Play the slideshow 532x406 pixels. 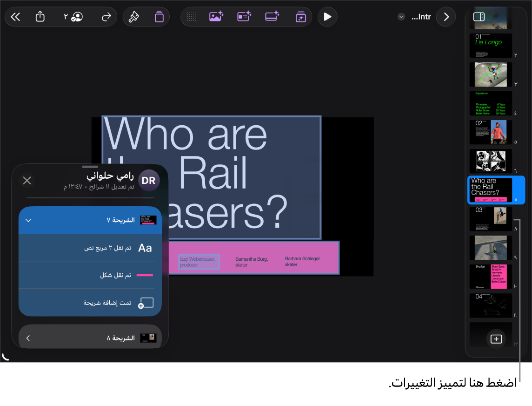click(x=327, y=17)
